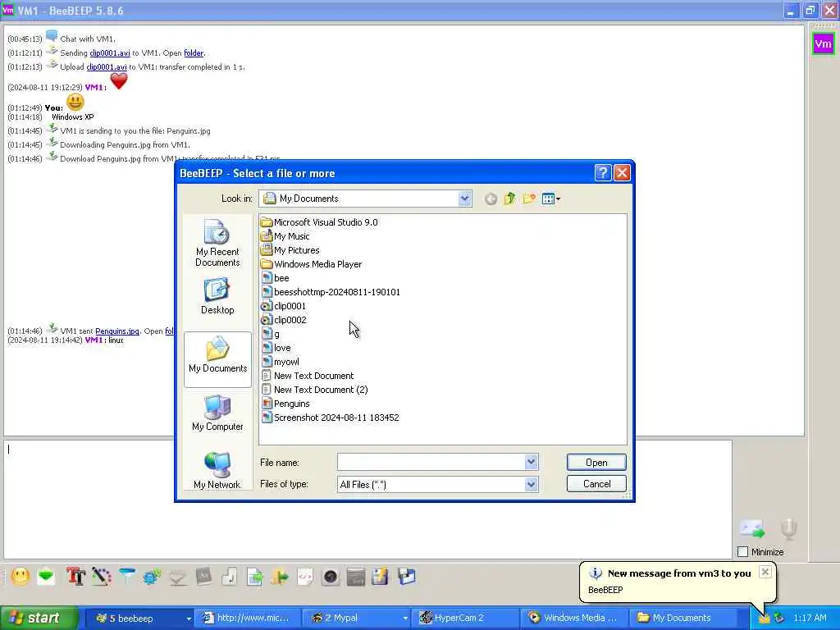This screenshot has height=630, width=840.
Task: Click the grayed spell-check mark icon
Action: point(178,577)
